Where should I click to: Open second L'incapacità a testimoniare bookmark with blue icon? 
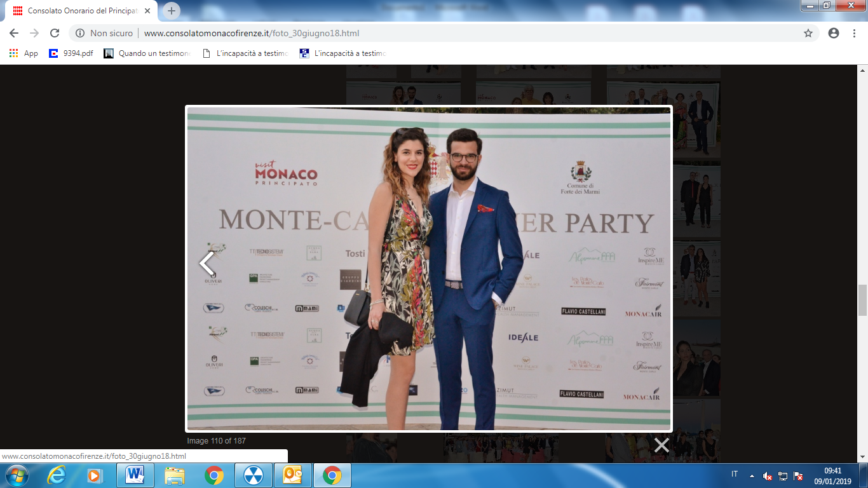pos(343,53)
